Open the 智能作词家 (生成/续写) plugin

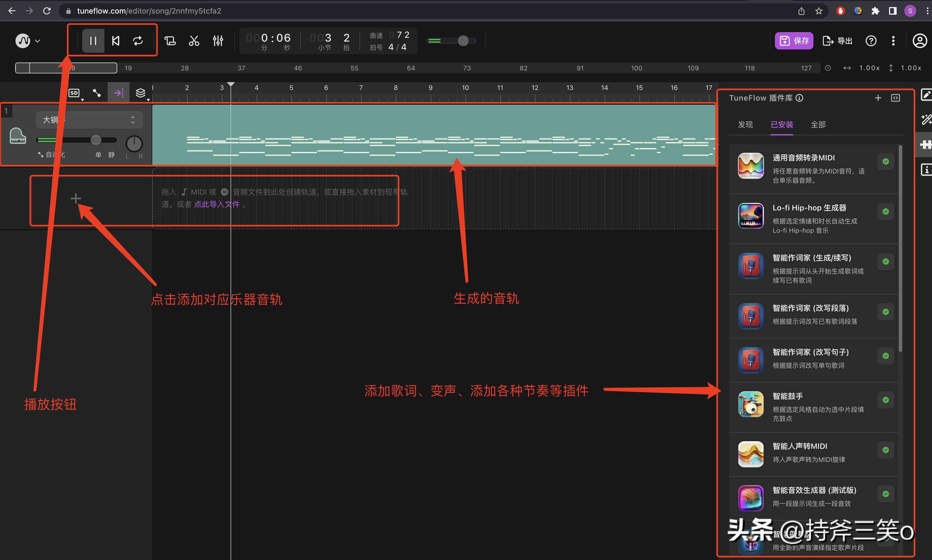point(813,269)
